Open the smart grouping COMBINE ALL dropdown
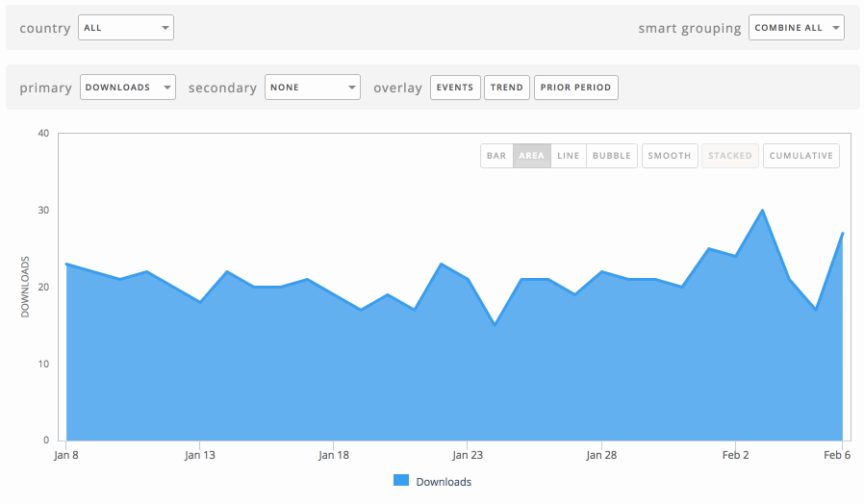Viewport: 864px width, 504px height. 796,28
